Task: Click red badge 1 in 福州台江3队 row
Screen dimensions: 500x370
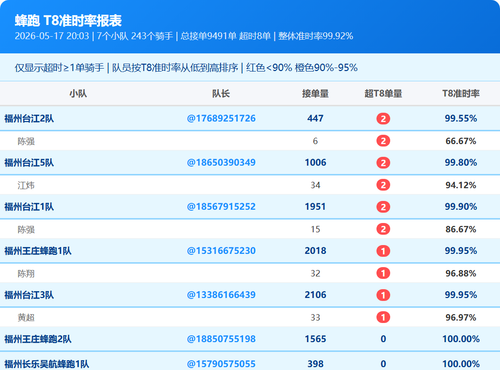Action: point(383,295)
